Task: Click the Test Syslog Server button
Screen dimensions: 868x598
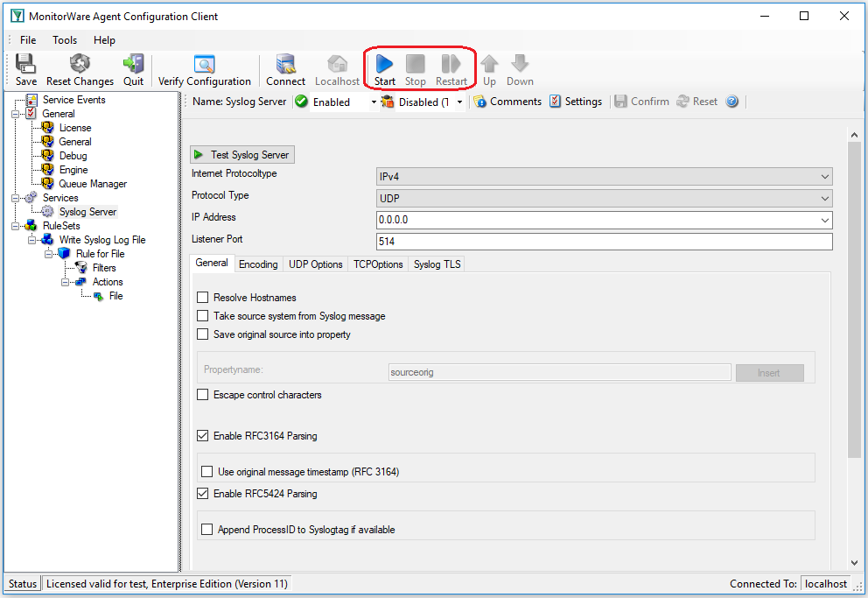Action: (242, 154)
